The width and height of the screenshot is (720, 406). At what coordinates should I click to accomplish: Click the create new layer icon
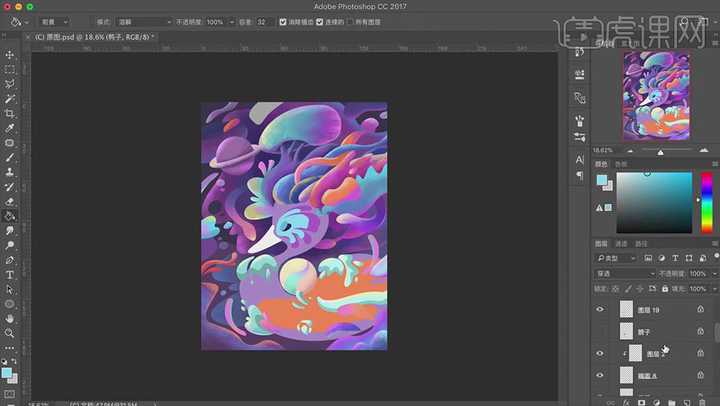coord(687,403)
